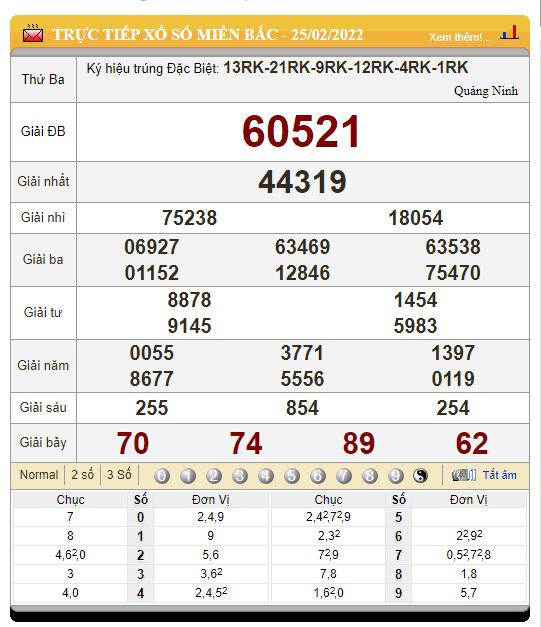Select digit ball 0 filter
This screenshot has width=541, height=627.
pyautogui.click(x=162, y=476)
